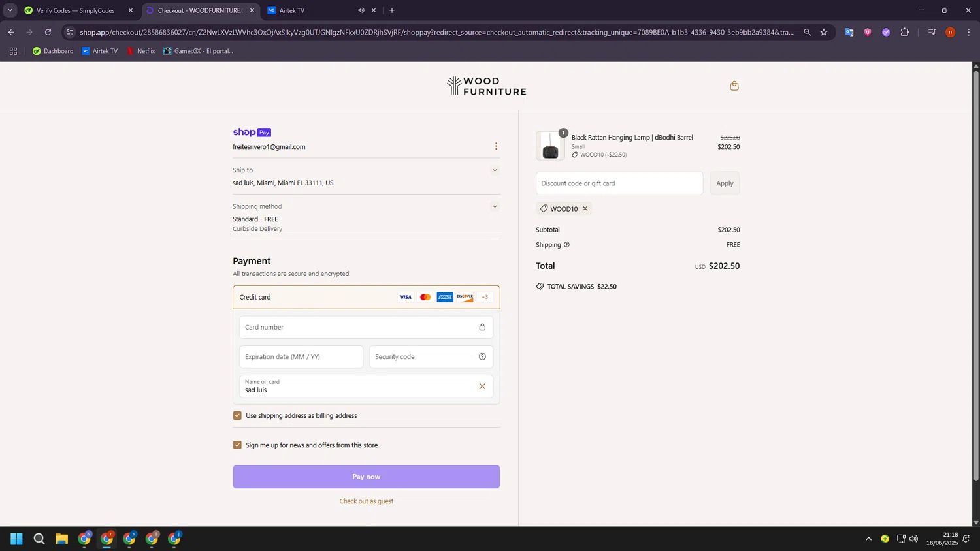The width and height of the screenshot is (980, 551).
Task: Select the Credit card payment option
Action: (x=367, y=297)
